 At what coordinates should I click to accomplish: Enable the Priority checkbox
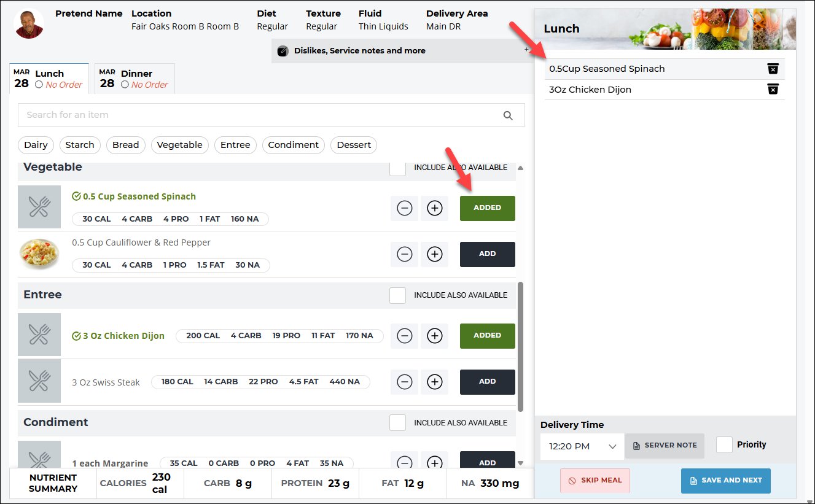point(725,445)
